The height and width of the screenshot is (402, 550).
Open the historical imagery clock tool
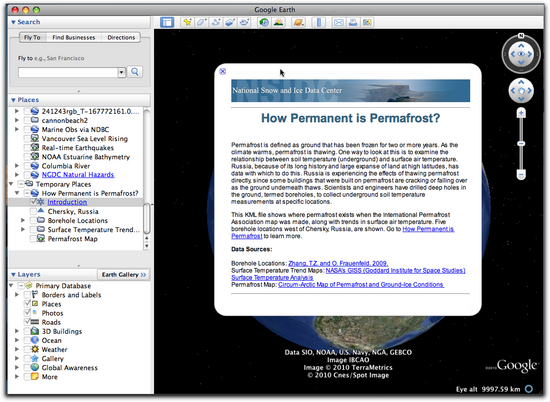click(x=264, y=22)
